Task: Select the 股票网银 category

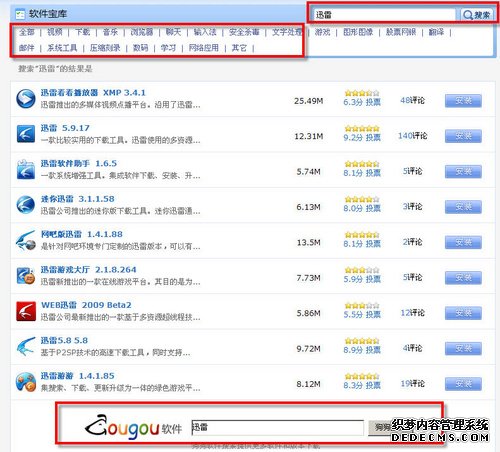Action: (401, 32)
